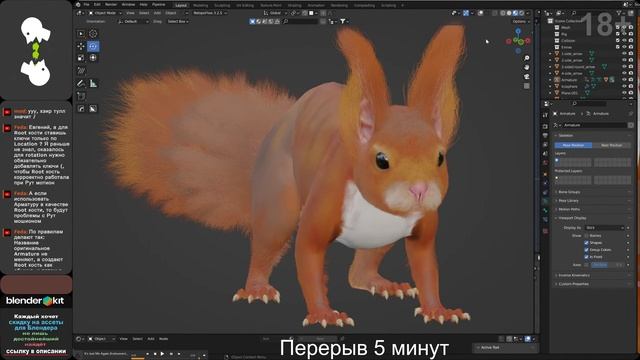Switch to the Modeling workspace tab
This screenshot has width=640, height=360.
[200, 5]
